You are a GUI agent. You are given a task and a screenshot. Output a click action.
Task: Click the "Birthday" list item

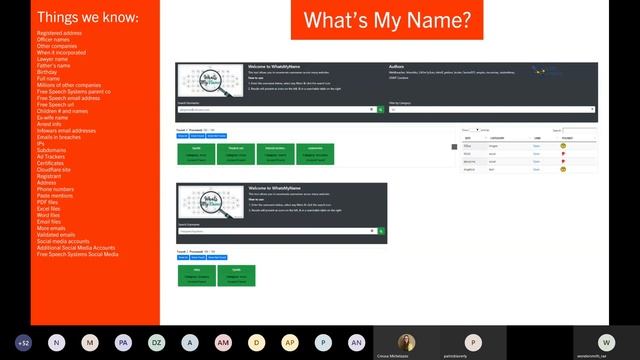(47, 72)
